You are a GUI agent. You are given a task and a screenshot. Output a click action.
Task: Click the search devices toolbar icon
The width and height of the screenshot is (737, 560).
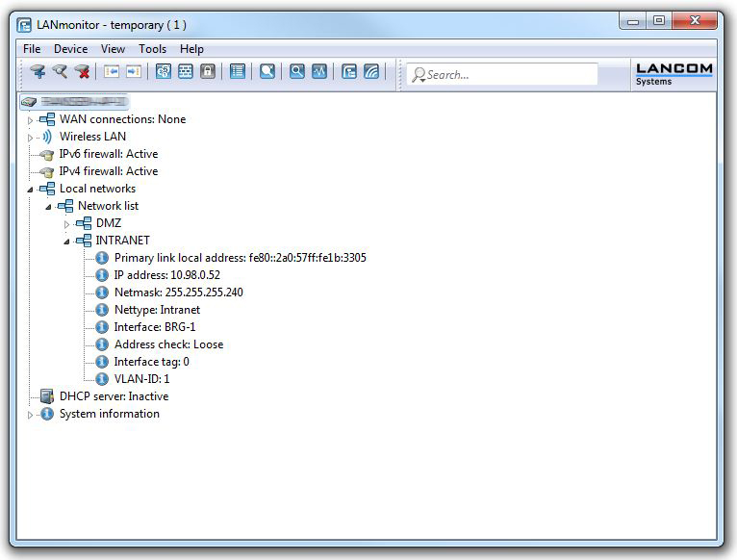point(60,71)
